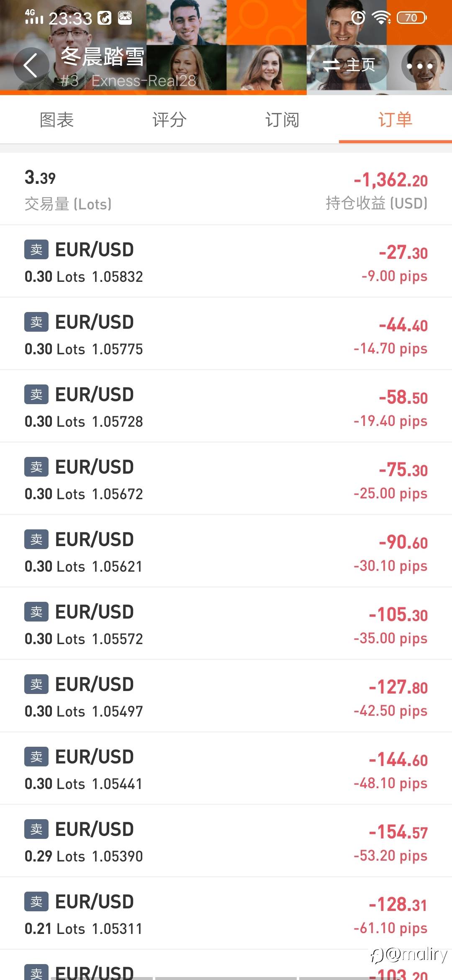Tap the 主页 switch button

click(x=349, y=65)
